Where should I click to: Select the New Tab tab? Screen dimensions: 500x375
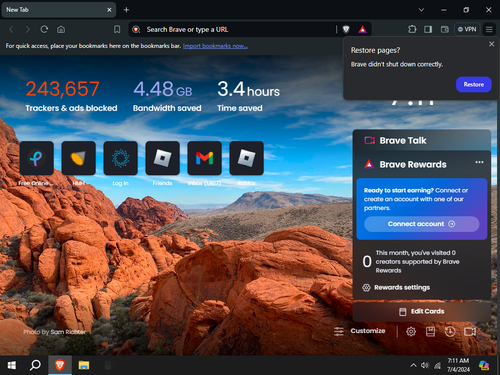pos(59,10)
